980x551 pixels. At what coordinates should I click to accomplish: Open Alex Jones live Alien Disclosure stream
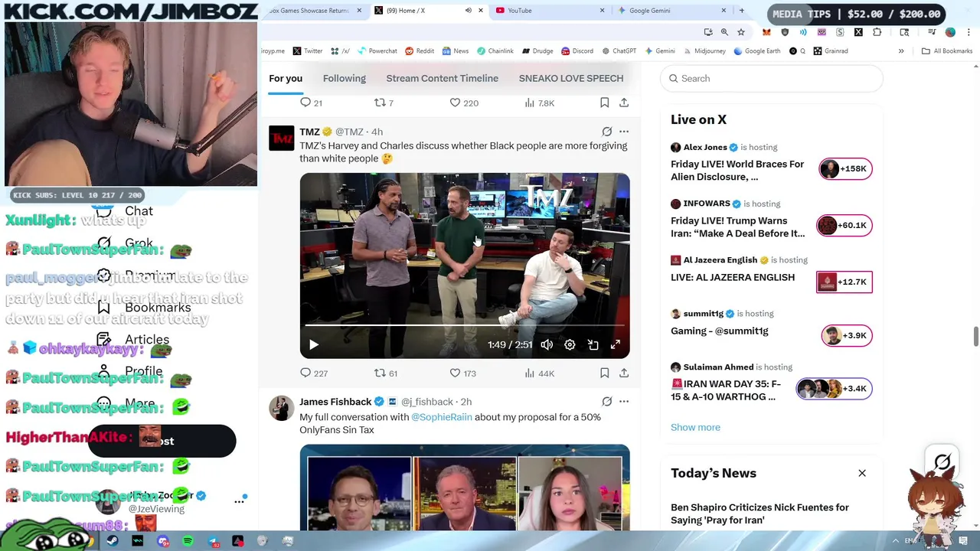pyautogui.click(x=771, y=162)
